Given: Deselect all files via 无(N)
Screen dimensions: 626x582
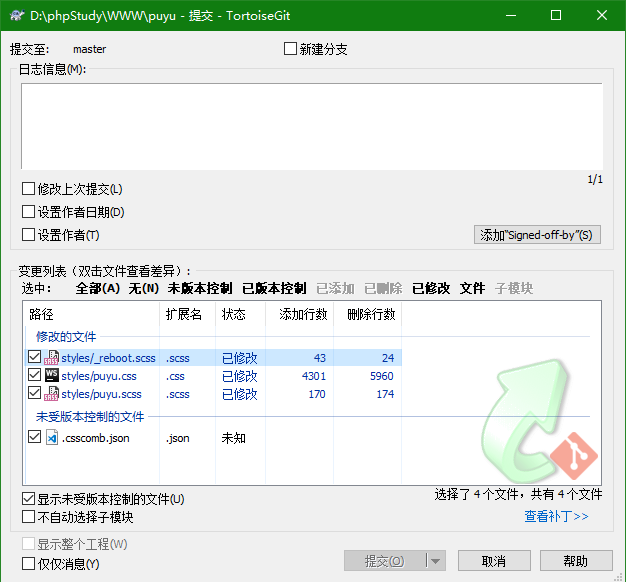Looking at the screenshot, I should [144, 288].
